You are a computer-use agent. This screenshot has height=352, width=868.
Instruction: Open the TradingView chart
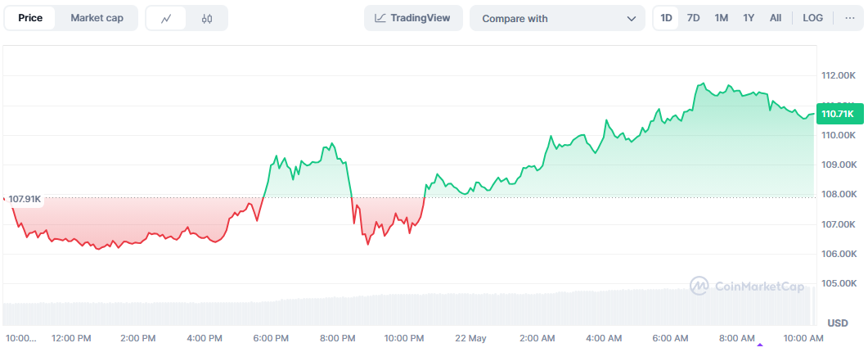click(413, 18)
